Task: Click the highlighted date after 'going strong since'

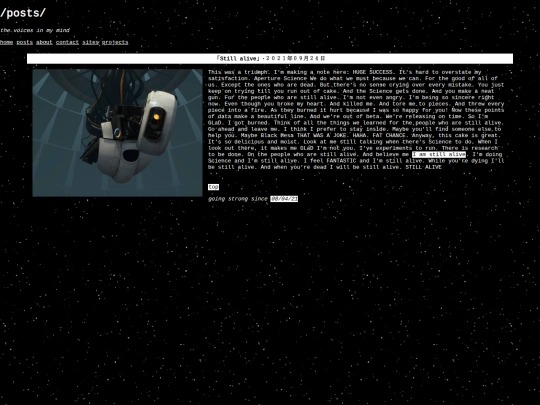Action: 284,199
